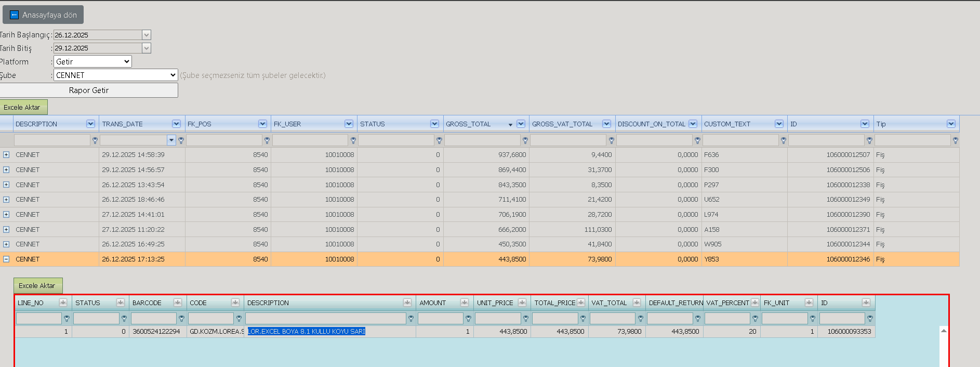Expand the row with custom text A158
Screen dimensions: 980x367
click(x=6, y=229)
